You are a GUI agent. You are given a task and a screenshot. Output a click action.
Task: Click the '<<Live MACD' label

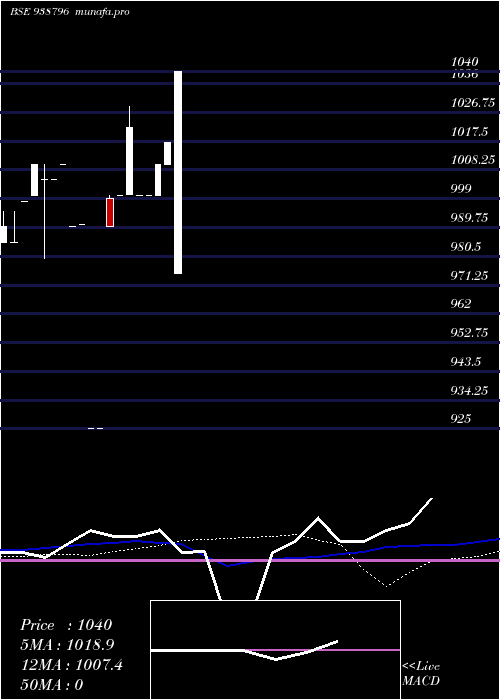(421, 673)
